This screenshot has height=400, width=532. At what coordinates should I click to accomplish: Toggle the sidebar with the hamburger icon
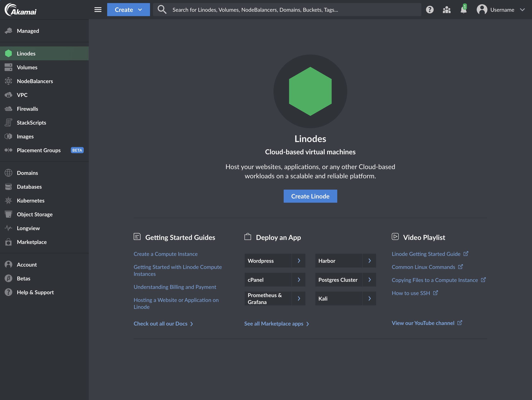tap(98, 10)
